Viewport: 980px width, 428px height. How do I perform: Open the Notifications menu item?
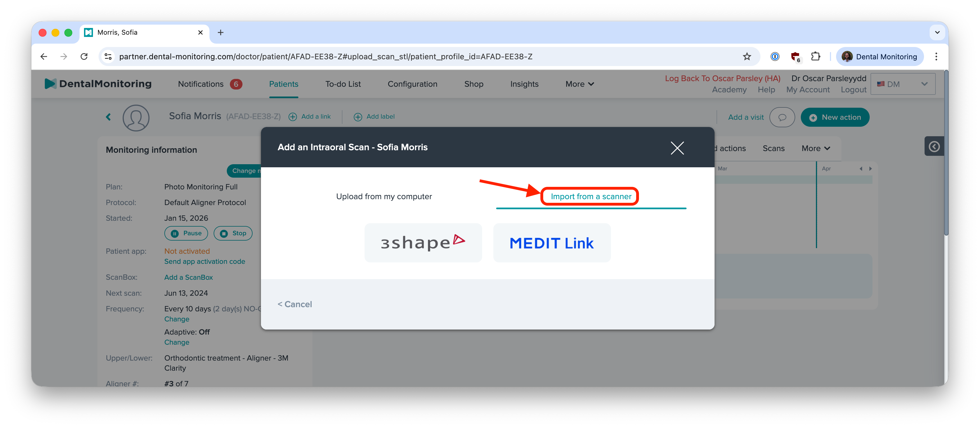200,84
